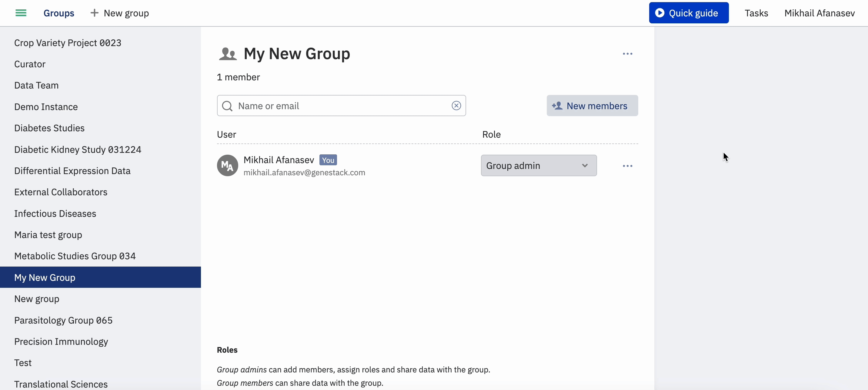The width and height of the screenshot is (868, 390).
Task: Select the Data Team group
Action: pos(100,85)
